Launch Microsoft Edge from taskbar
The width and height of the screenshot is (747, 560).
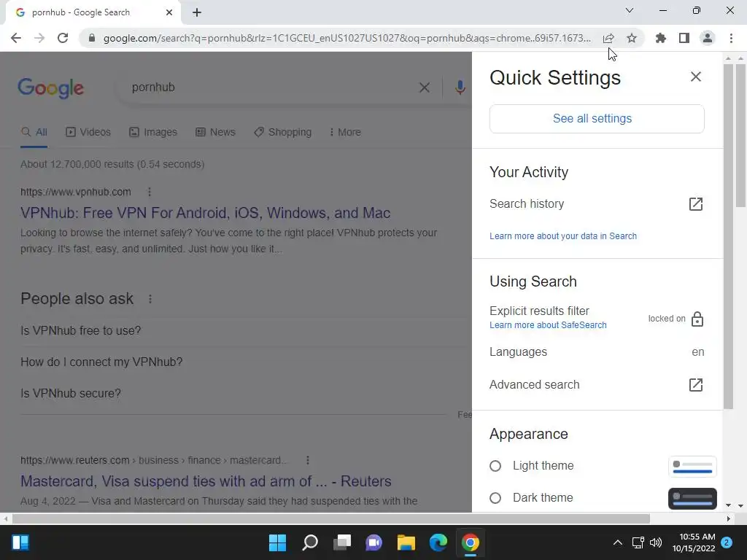point(438,542)
